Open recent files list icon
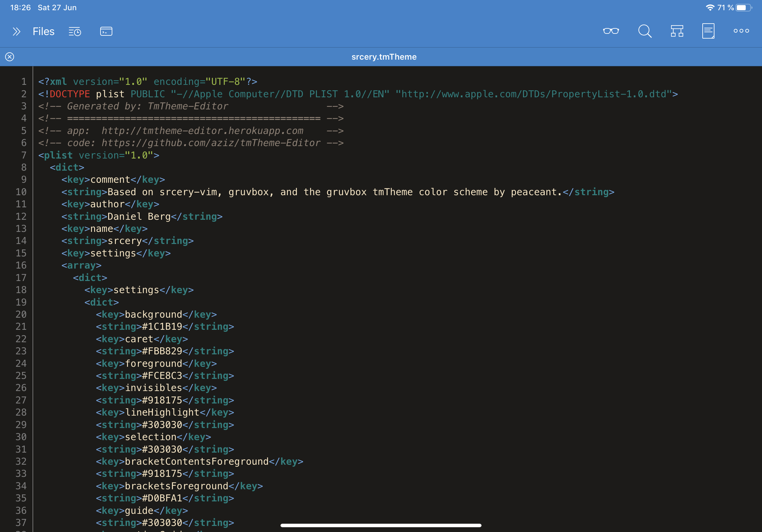The height and width of the screenshot is (532, 762). click(75, 32)
